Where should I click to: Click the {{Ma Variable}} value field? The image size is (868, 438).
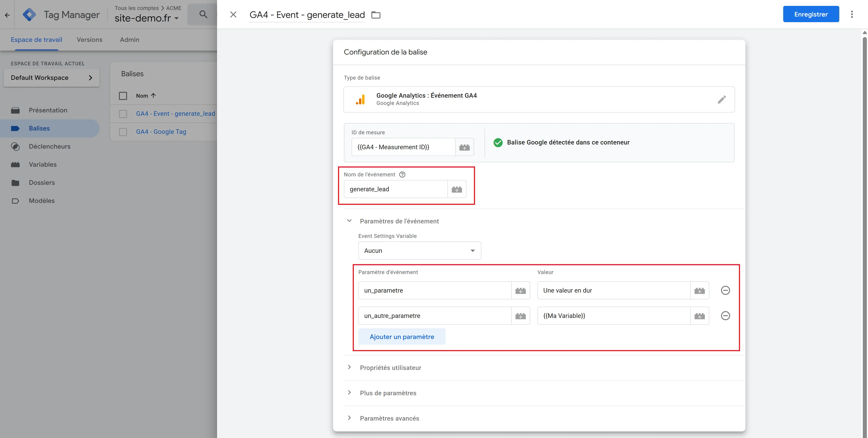click(614, 316)
